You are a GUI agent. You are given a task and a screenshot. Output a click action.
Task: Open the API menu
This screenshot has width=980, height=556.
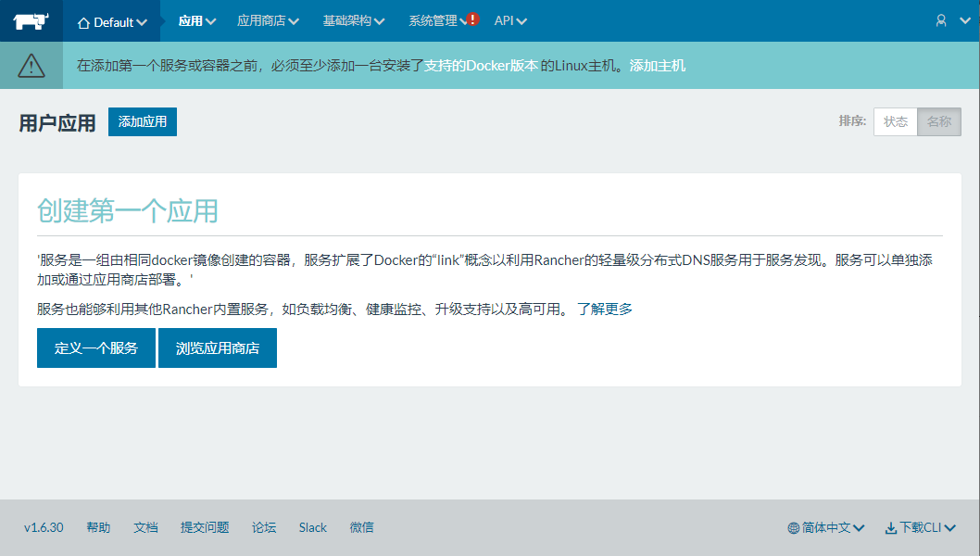coord(510,20)
